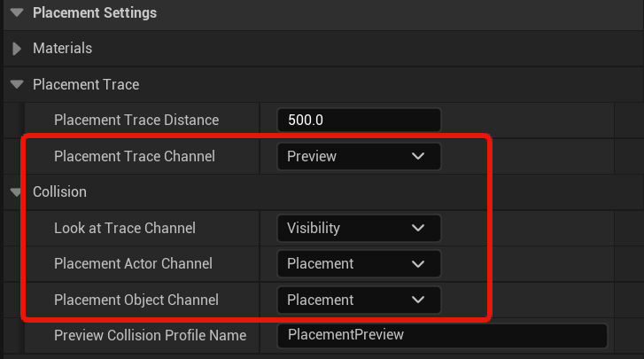644x359 pixels.
Task: Collapse the Placement Trace section
Action: [x=17, y=84]
